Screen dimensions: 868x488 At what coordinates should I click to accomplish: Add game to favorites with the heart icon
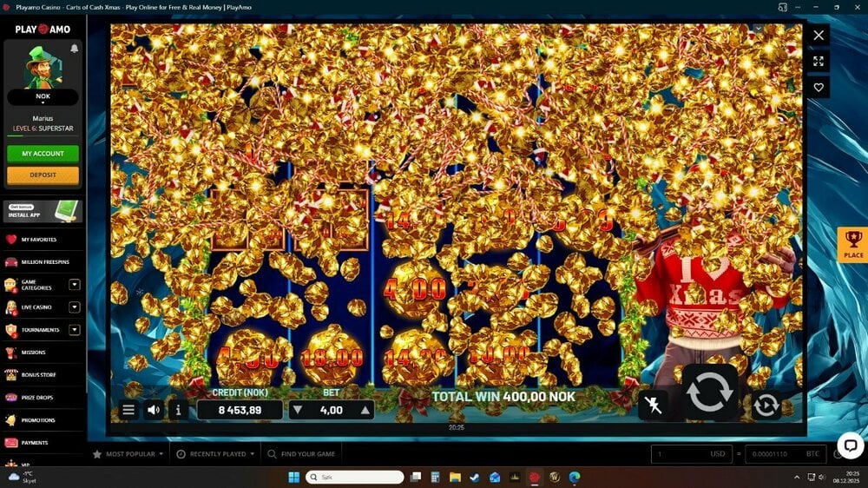[x=819, y=88]
